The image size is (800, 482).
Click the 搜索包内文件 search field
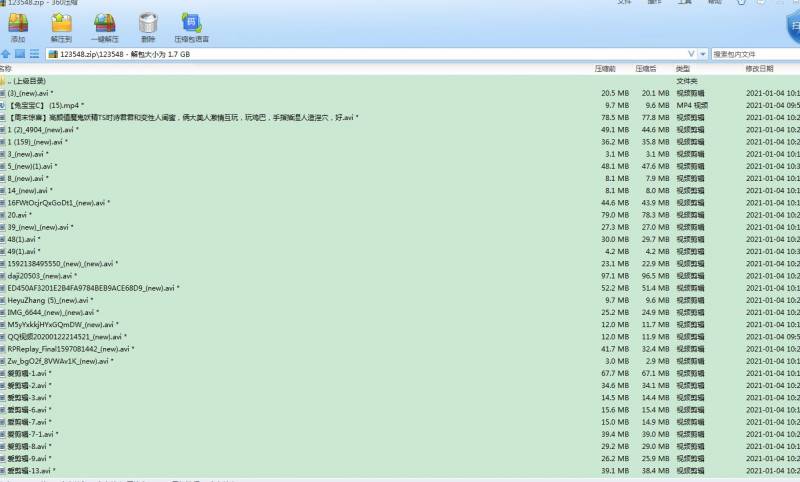click(x=755, y=53)
